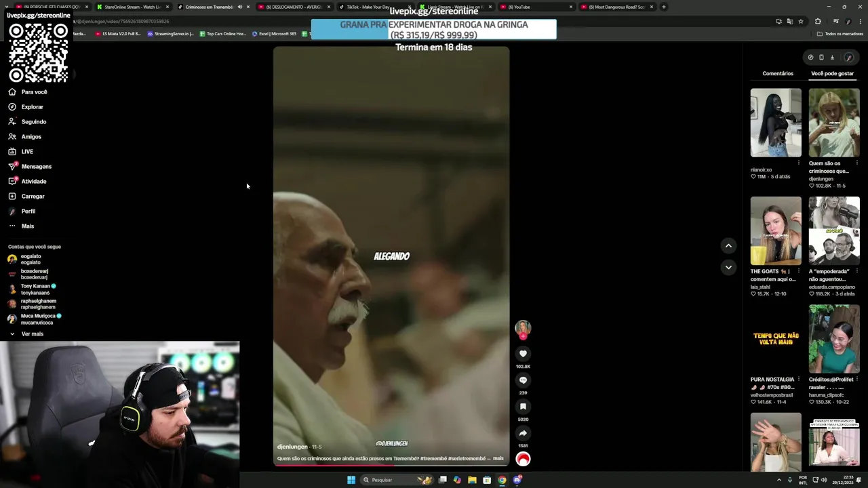
Task: Open the Amigos section
Action: (x=24, y=136)
